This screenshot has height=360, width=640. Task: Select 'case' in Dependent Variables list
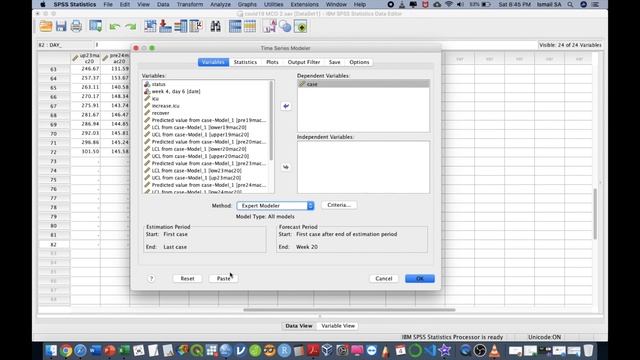[x=363, y=84]
